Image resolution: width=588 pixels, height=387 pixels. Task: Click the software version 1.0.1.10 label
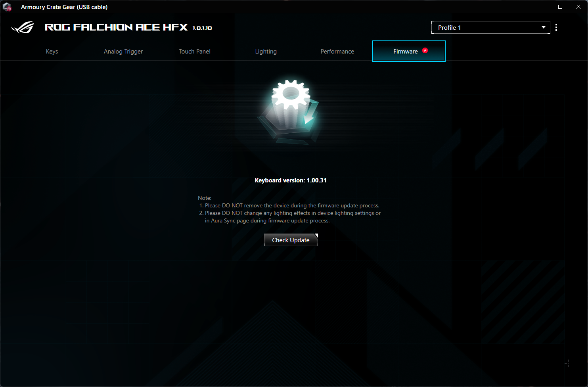click(202, 28)
